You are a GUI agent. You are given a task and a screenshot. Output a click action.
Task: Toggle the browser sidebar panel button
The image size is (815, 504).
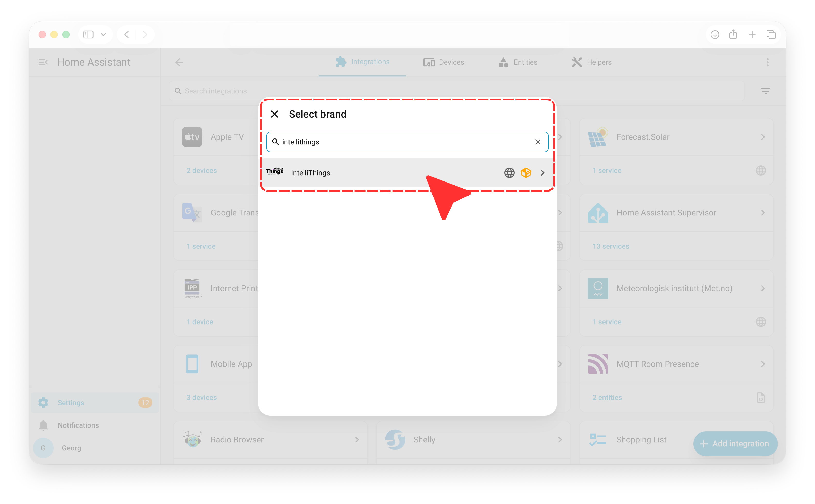coord(88,34)
